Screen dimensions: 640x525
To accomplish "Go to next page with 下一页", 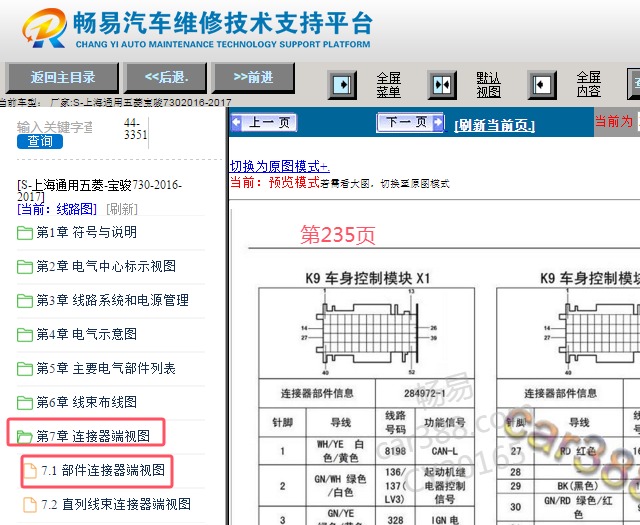I will click(410, 122).
